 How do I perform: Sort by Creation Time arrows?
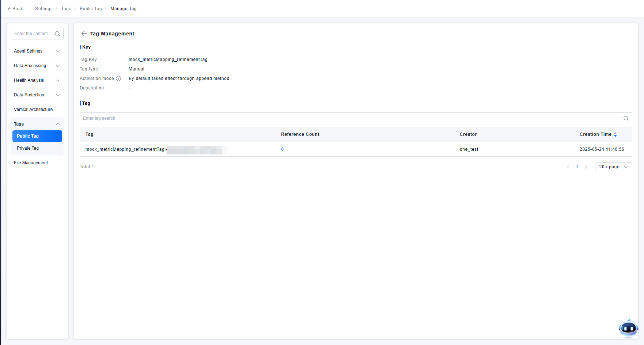click(x=615, y=135)
